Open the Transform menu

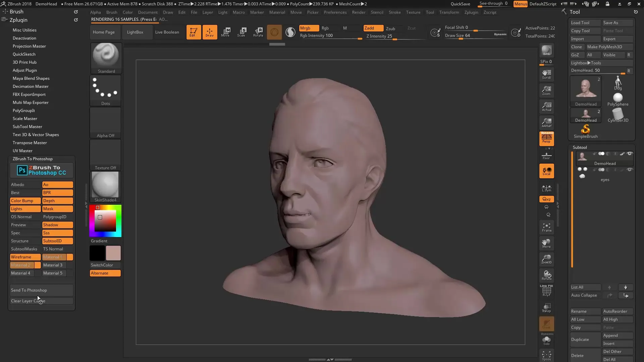click(449, 12)
